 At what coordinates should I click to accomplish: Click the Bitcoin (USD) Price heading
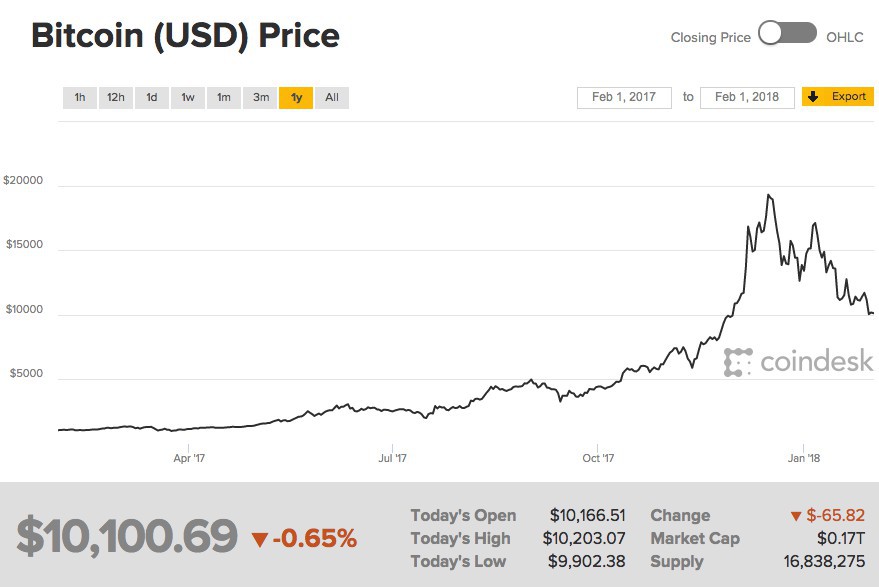click(x=186, y=36)
